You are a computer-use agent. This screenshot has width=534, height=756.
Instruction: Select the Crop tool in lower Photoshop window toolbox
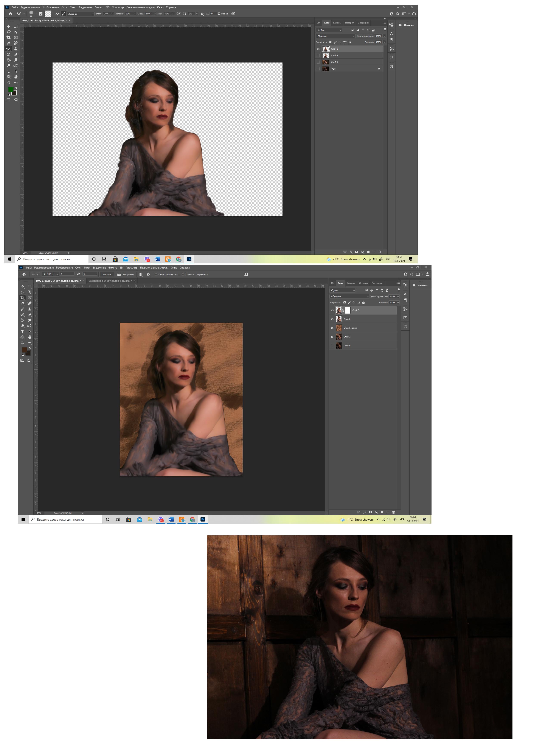[x=22, y=298]
